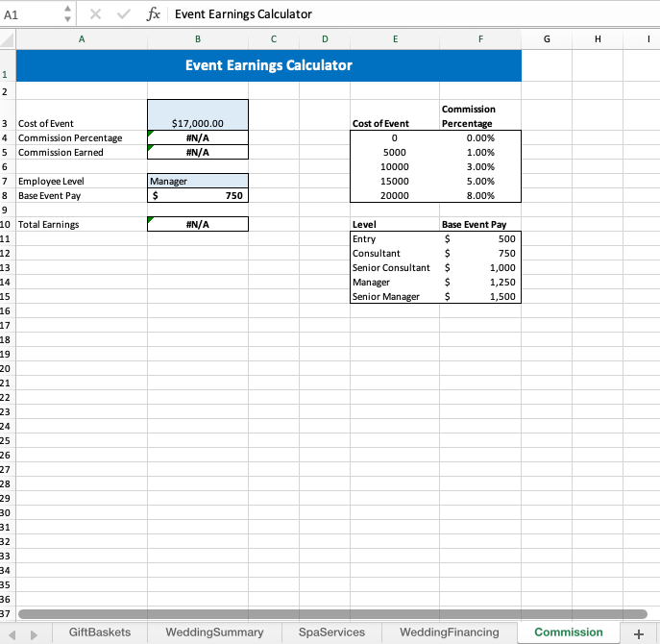Select the Employee Level cell containing Manager

point(198,181)
